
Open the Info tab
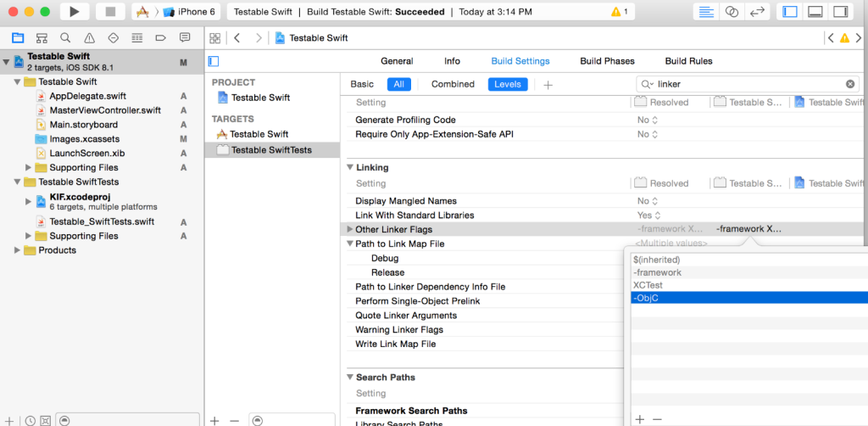(453, 61)
